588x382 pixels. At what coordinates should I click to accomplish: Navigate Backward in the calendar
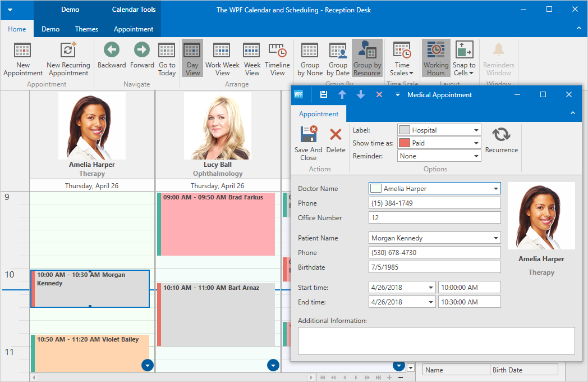click(112, 51)
